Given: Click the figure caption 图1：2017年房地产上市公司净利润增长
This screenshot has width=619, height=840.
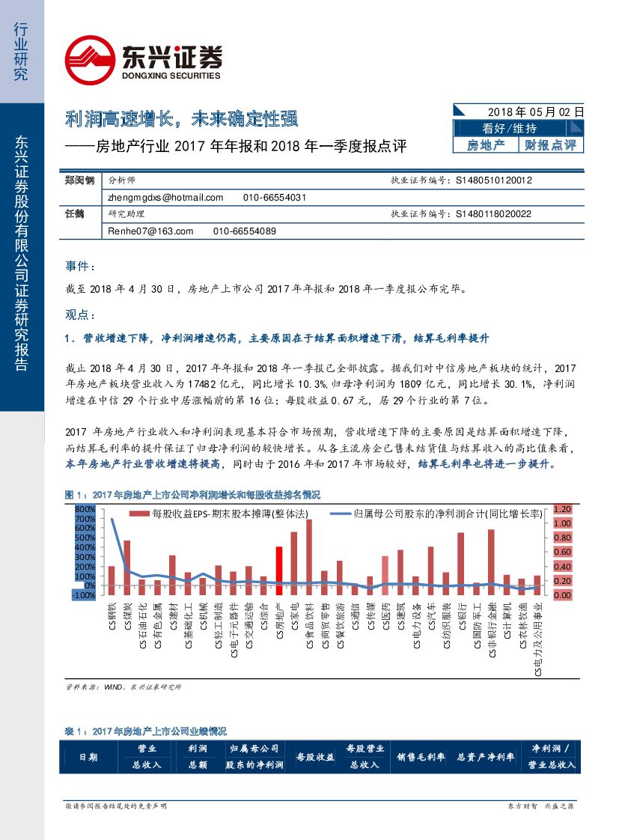Looking at the screenshot, I should (x=193, y=495).
